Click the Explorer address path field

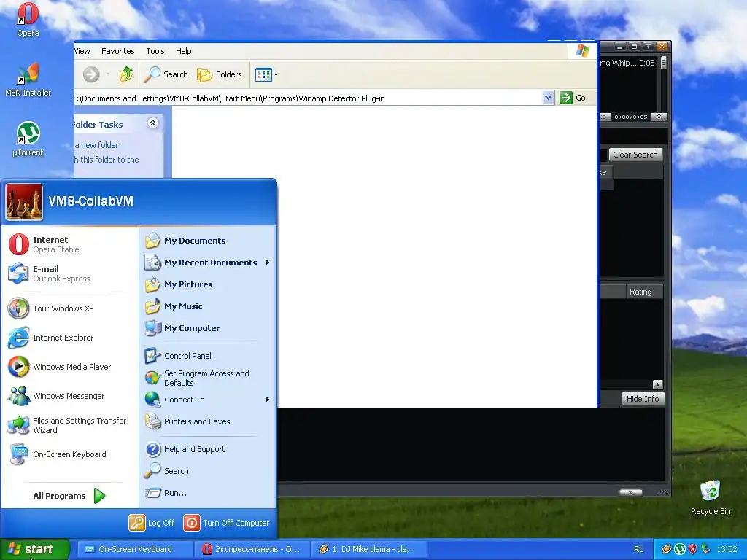coord(308,98)
